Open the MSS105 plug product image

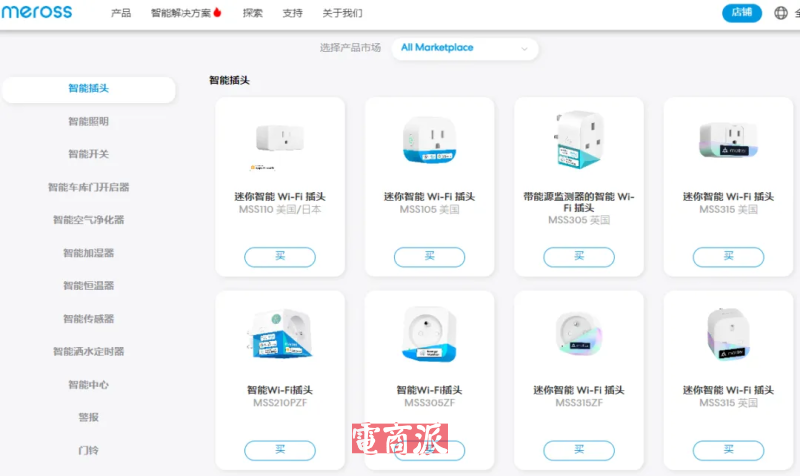(429, 140)
